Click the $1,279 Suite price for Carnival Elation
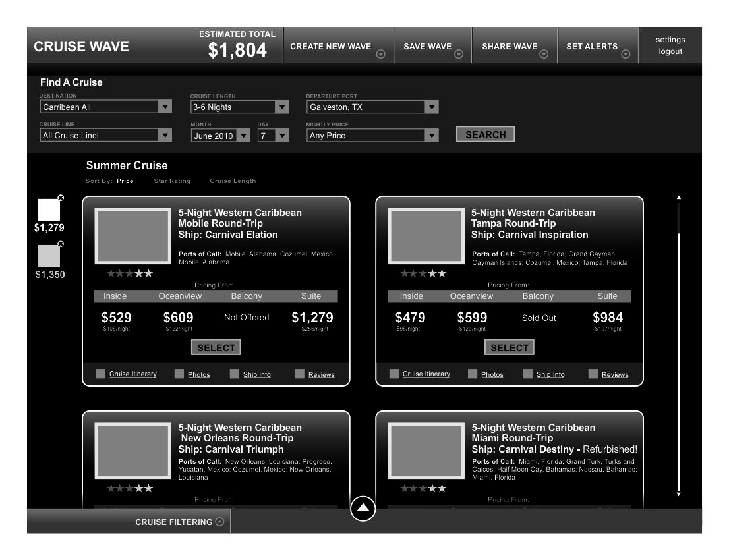 (x=312, y=318)
